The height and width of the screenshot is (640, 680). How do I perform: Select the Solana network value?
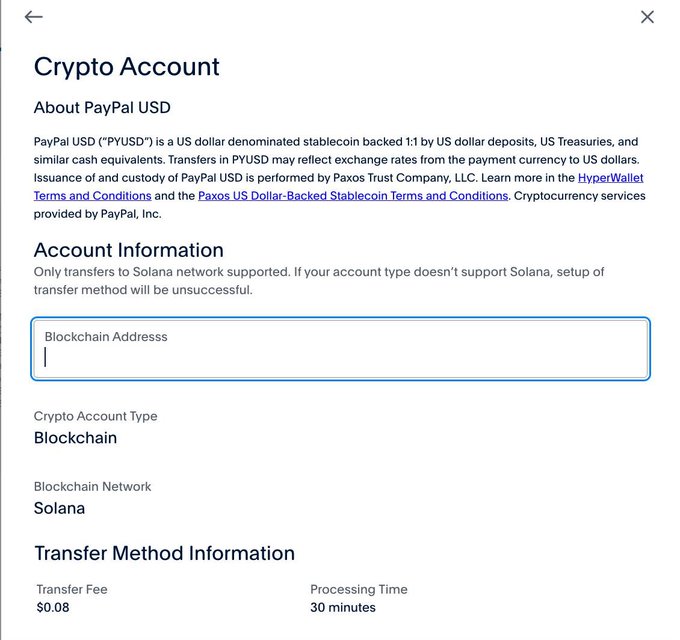[x=60, y=508]
